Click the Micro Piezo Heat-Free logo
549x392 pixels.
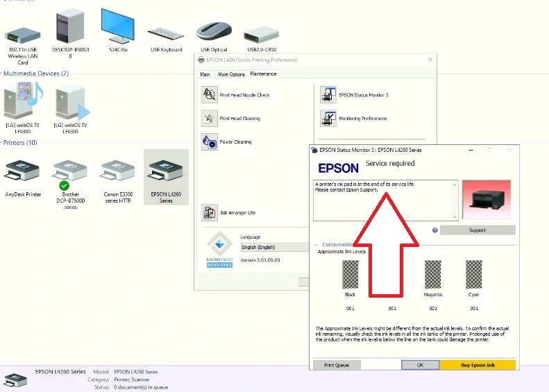(219, 250)
